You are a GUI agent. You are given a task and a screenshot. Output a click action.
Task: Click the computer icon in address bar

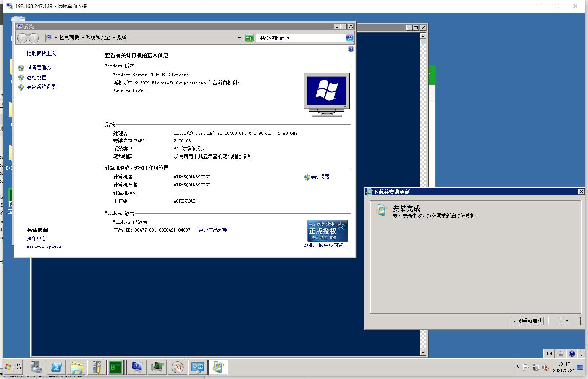49,37
